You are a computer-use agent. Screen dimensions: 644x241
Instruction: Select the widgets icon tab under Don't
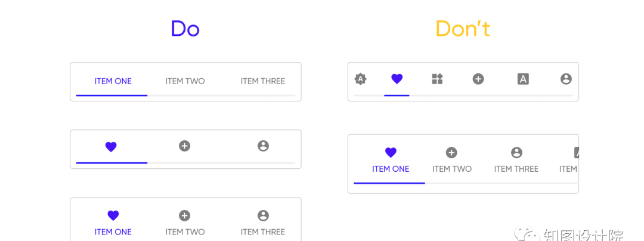[438, 79]
